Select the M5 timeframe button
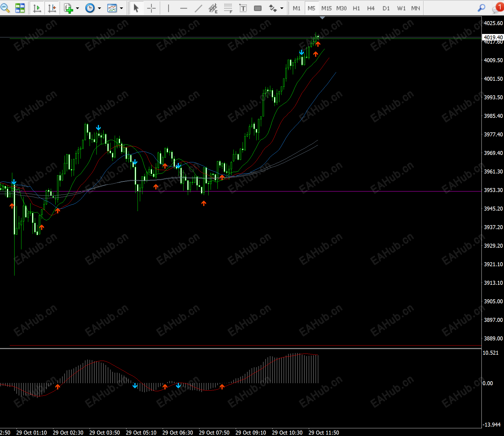Viewport: 504px width, 436px height. coord(311,8)
